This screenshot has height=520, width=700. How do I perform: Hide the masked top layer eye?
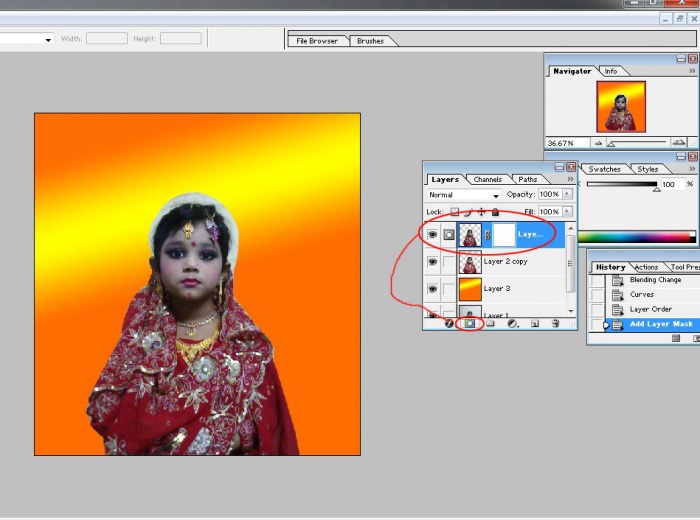pyautogui.click(x=432, y=235)
